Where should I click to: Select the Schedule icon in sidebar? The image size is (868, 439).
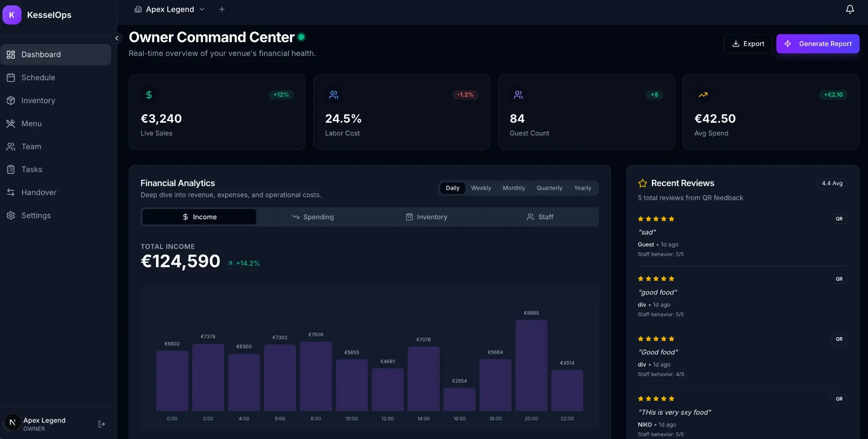coord(11,77)
